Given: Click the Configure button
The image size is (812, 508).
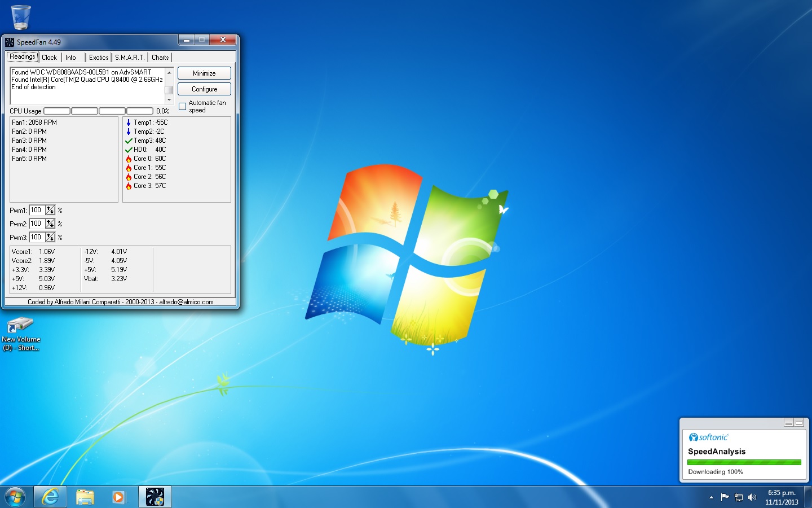Looking at the screenshot, I should pyautogui.click(x=204, y=89).
